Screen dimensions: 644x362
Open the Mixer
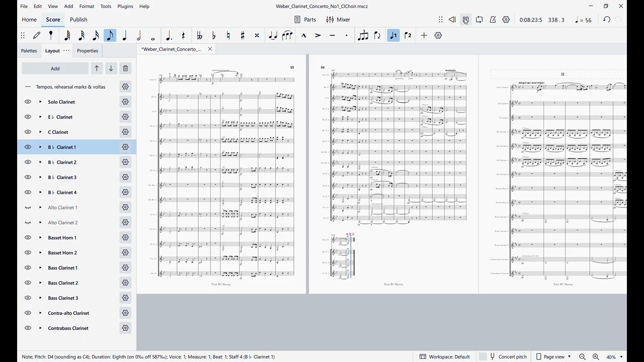click(338, 20)
